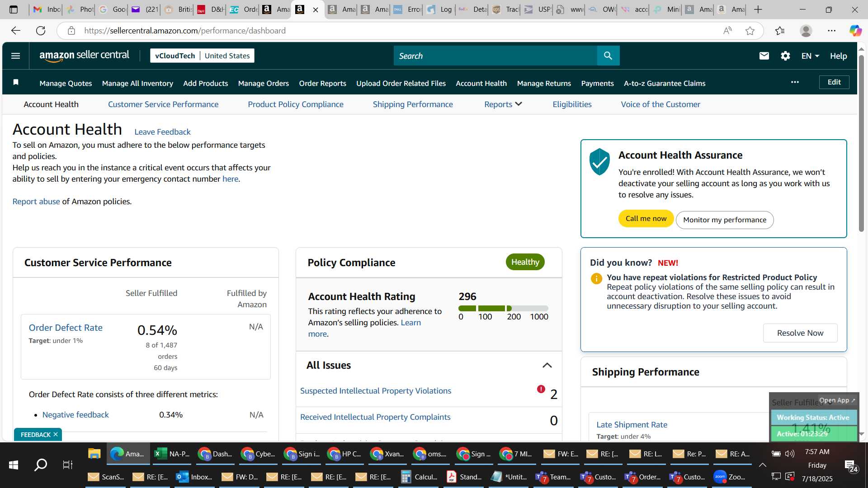Click the volume icon in system tray

[790, 453]
